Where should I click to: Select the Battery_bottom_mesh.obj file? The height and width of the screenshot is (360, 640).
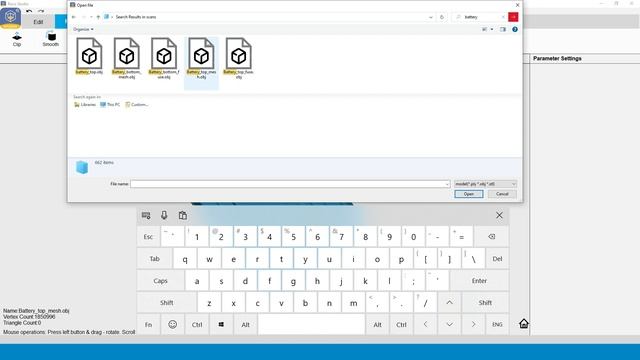point(127,58)
